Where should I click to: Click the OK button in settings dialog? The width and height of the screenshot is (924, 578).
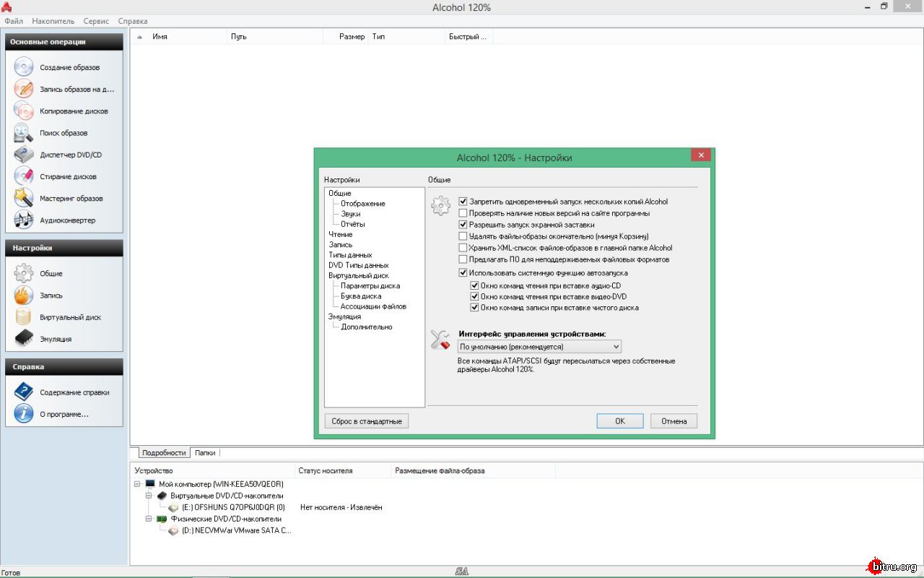620,421
